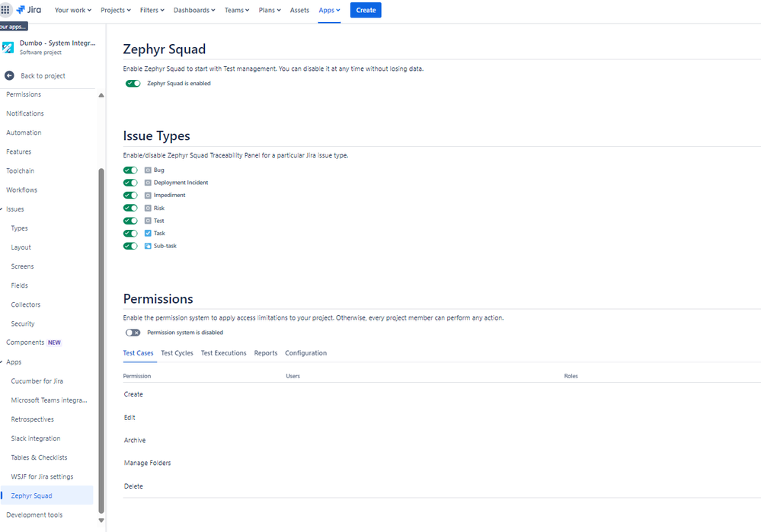Image resolution: width=761 pixels, height=532 pixels.
Task: Click the Risk issue type icon
Action: [x=148, y=208]
